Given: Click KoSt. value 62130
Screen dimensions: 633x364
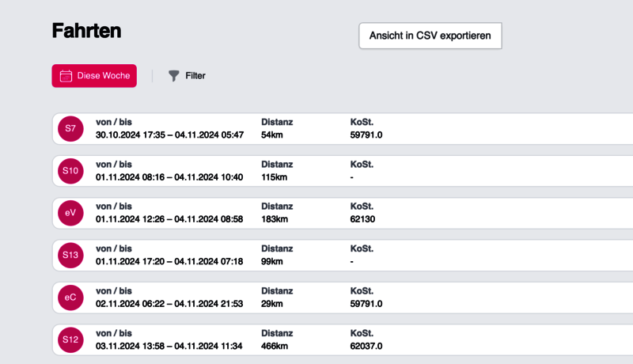Looking at the screenshot, I should 362,219.
